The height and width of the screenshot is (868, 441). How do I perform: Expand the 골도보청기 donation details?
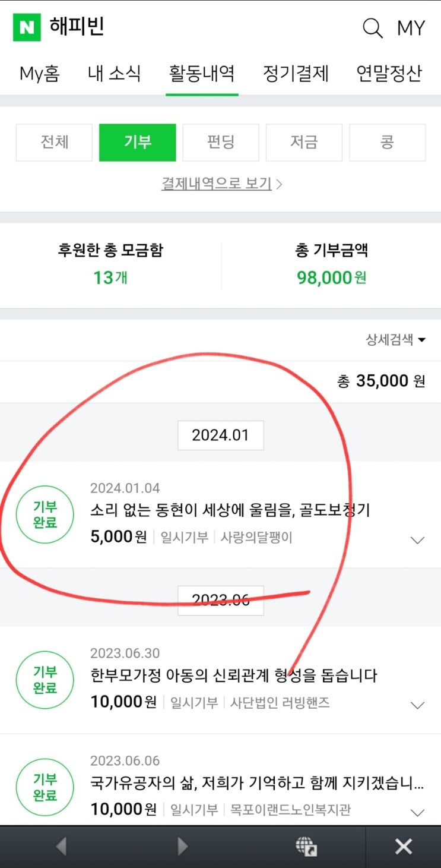418,540
